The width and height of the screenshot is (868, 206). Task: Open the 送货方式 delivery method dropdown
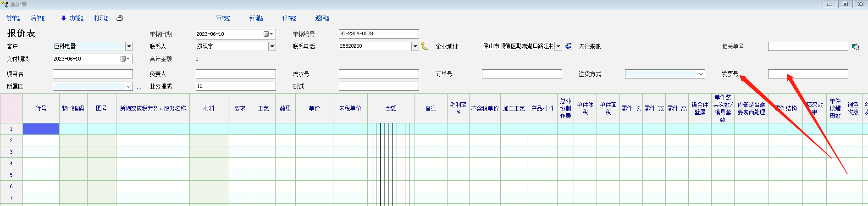[701, 74]
